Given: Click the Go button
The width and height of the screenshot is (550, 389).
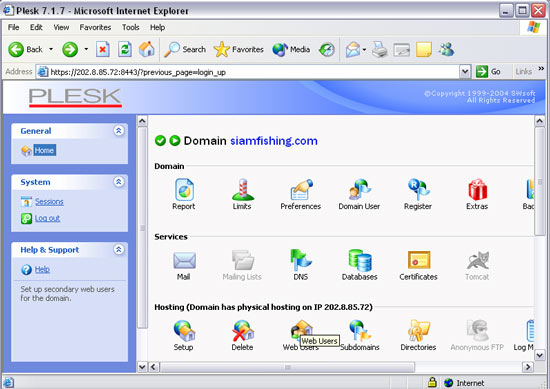Looking at the screenshot, I should pyautogui.click(x=488, y=72).
